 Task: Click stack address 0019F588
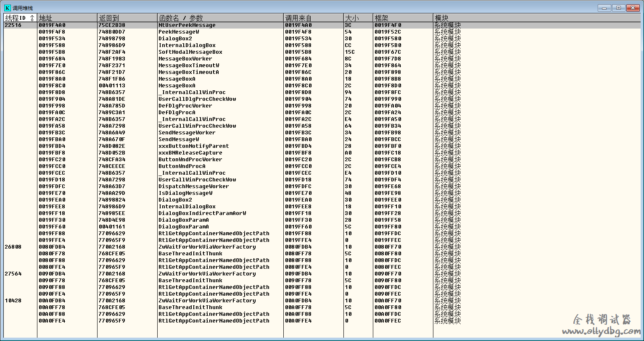pyautogui.click(x=52, y=45)
